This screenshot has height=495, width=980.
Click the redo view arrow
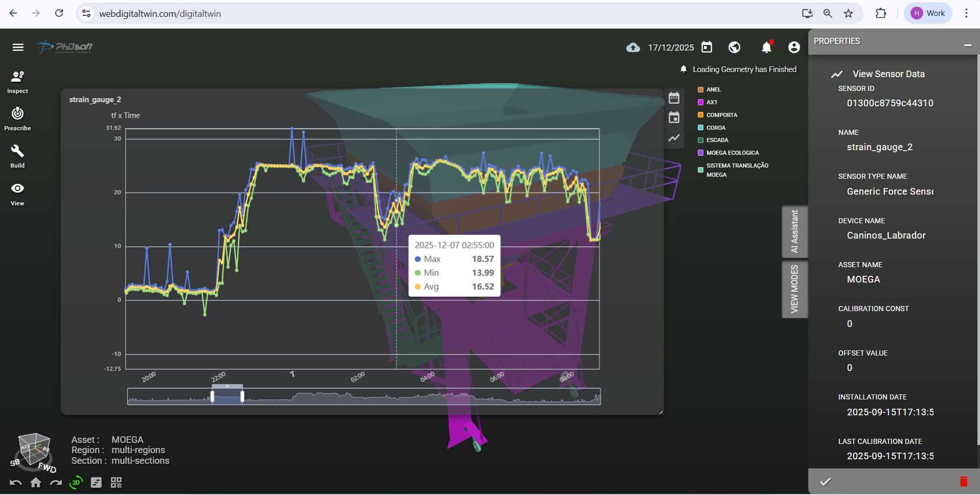tap(56, 483)
